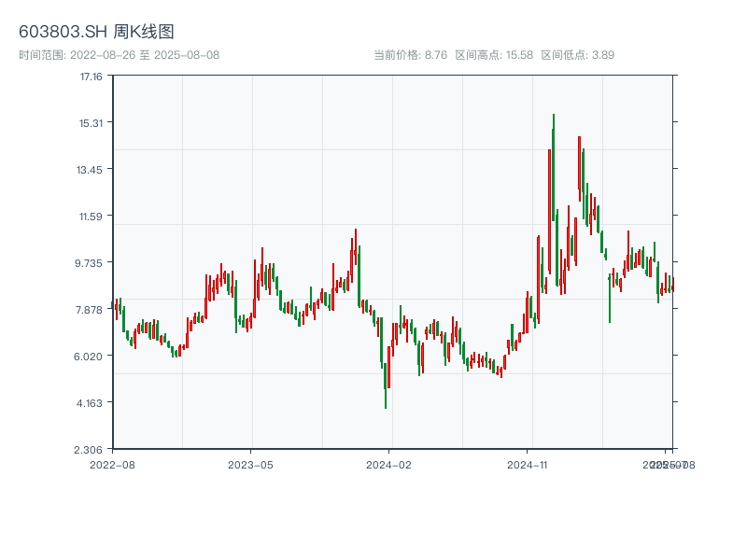Image resolution: width=747 pixels, height=560 pixels.
Task: Click the 17.16 y-axis price label
Action: [91, 77]
